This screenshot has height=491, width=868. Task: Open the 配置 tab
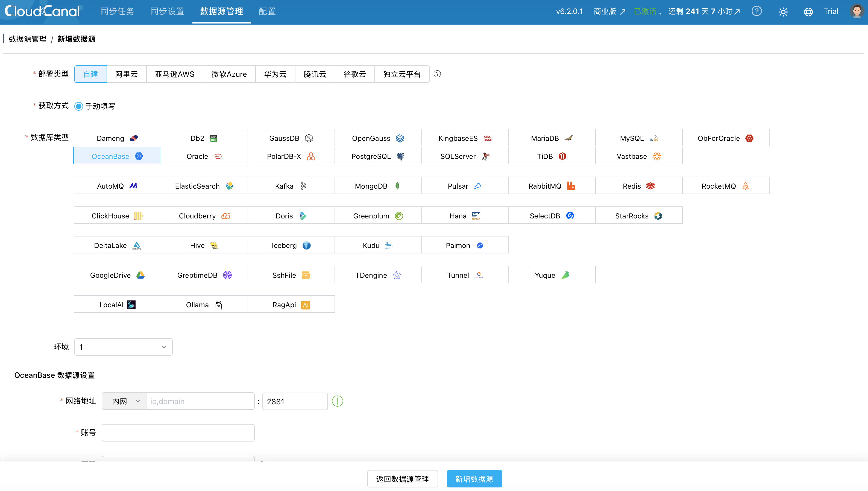tap(267, 11)
